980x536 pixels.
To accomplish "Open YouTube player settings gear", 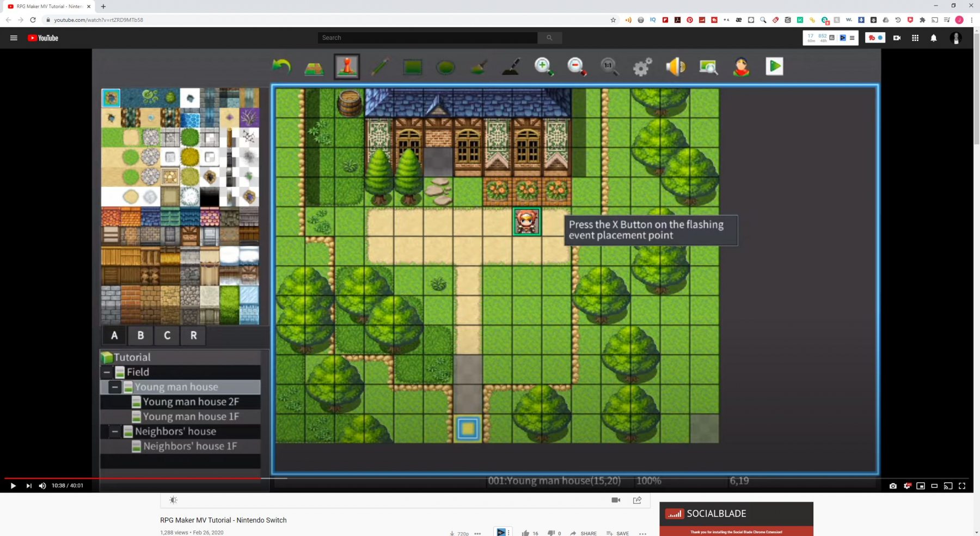I will click(x=906, y=486).
